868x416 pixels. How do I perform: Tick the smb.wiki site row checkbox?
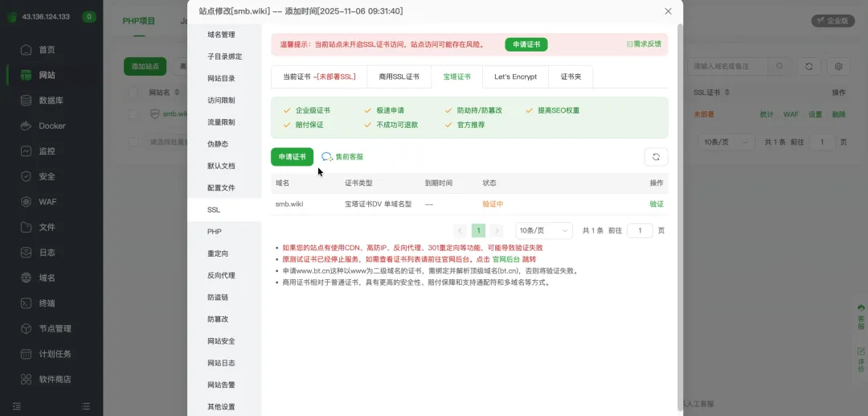pos(134,114)
